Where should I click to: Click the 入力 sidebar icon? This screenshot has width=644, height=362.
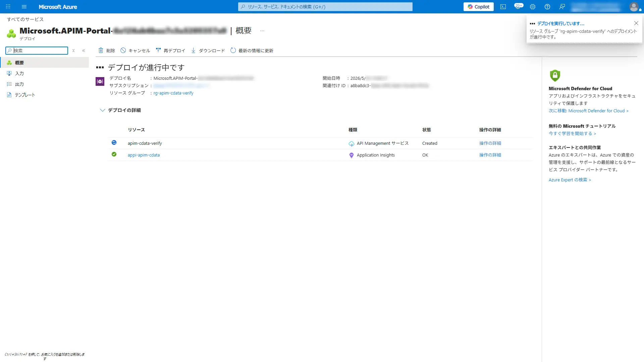point(9,73)
